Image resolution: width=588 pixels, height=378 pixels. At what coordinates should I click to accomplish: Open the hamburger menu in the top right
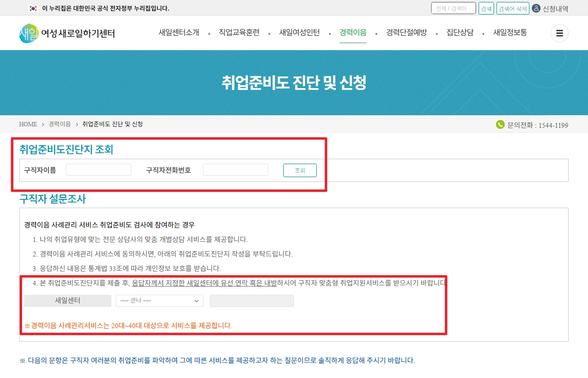(x=559, y=33)
